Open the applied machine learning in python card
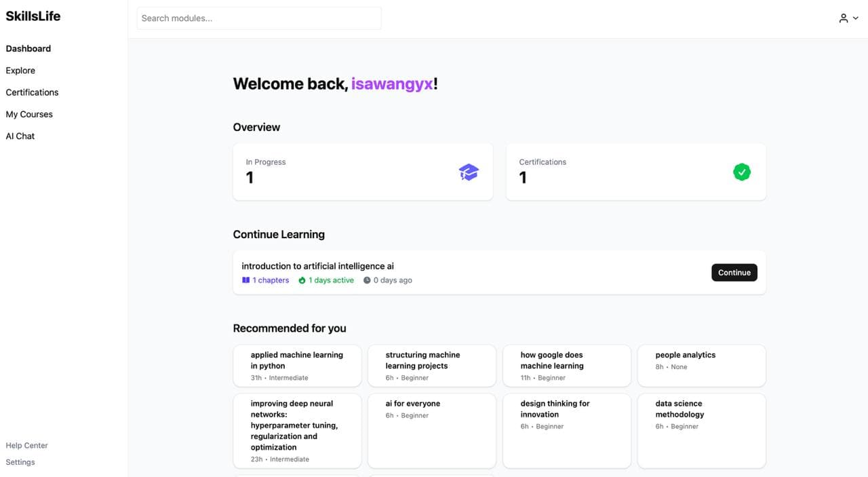This screenshot has height=477, width=868. pos(297,365)
